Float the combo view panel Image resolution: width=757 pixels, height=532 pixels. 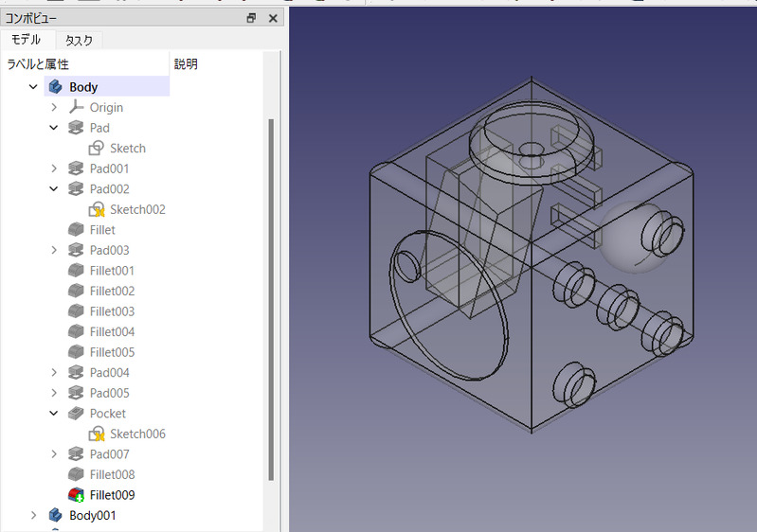click(x=251, y=18)
